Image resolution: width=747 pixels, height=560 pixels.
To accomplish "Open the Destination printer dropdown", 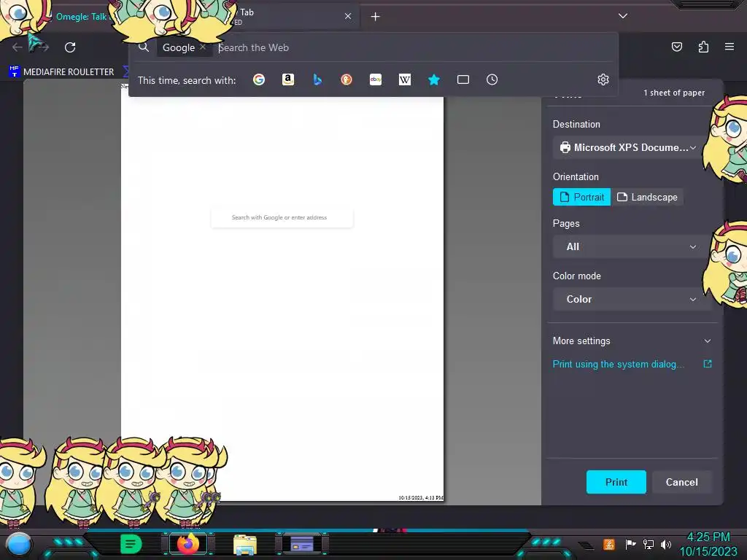I will click(630, 147).
